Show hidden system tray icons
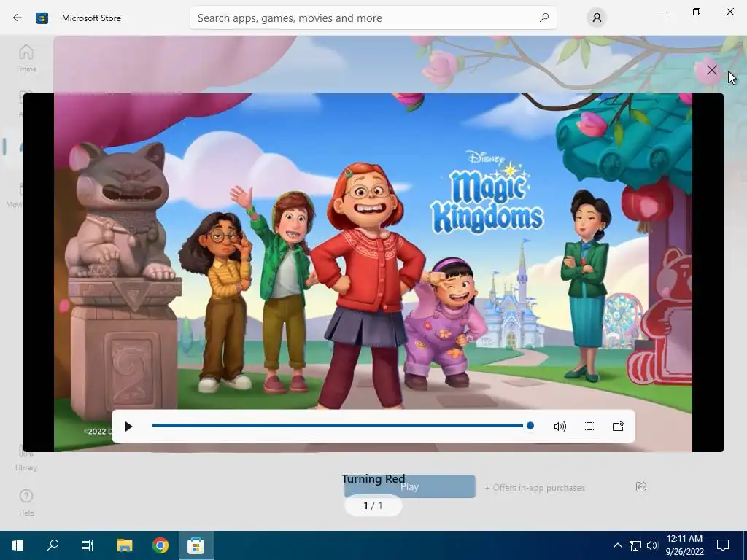Image resolution: width=747 pixels, height=560 pixels. pyautogui.click(x=617, y=545)
